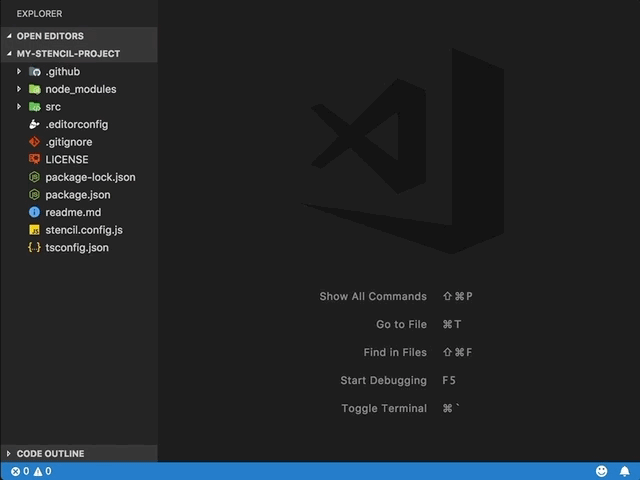Viewport: 640px width, 480px height.
Task: Click the errors count icon in status bar
Action: tap(16, 471)
